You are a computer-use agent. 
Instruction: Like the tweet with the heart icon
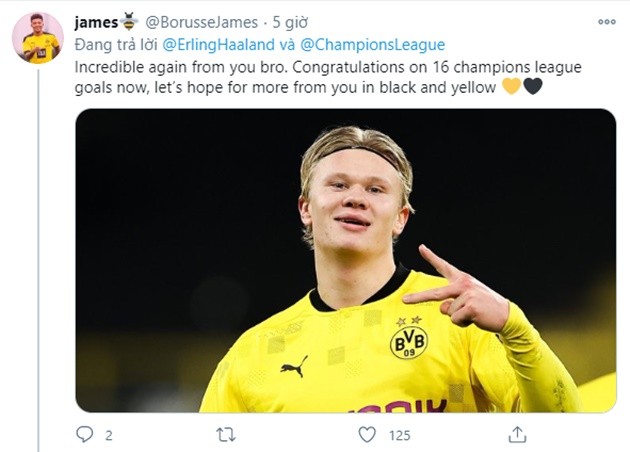(x=367, y=435)
